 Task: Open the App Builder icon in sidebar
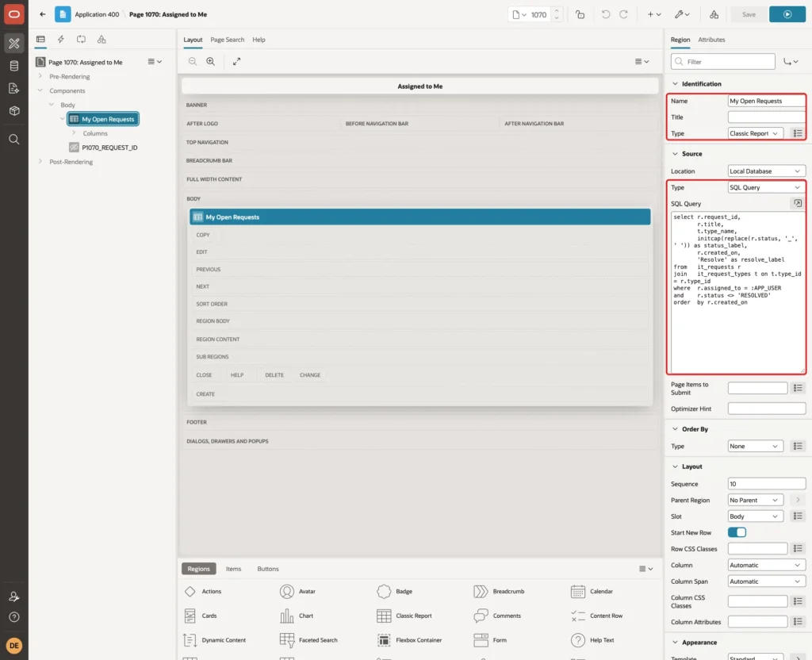(14, 43)
